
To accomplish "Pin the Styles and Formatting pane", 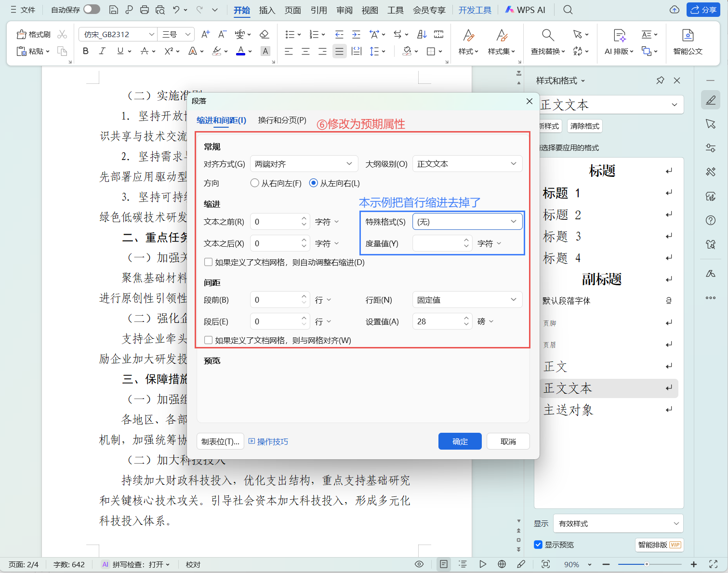I will point(660,80).
